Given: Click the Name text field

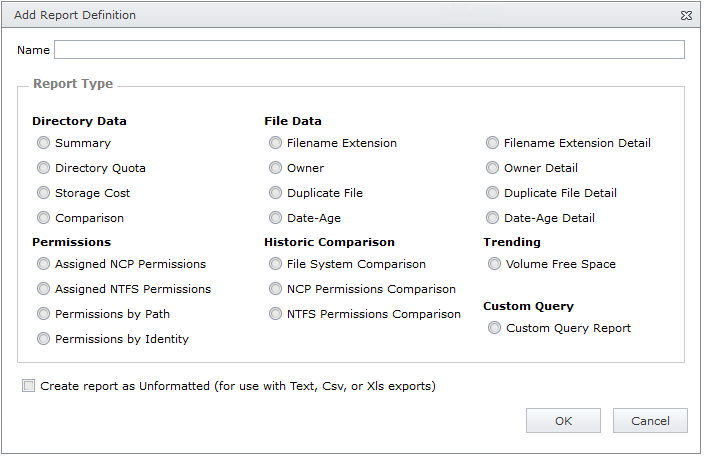Looking at the screenshot, I should tap(369, 50).
